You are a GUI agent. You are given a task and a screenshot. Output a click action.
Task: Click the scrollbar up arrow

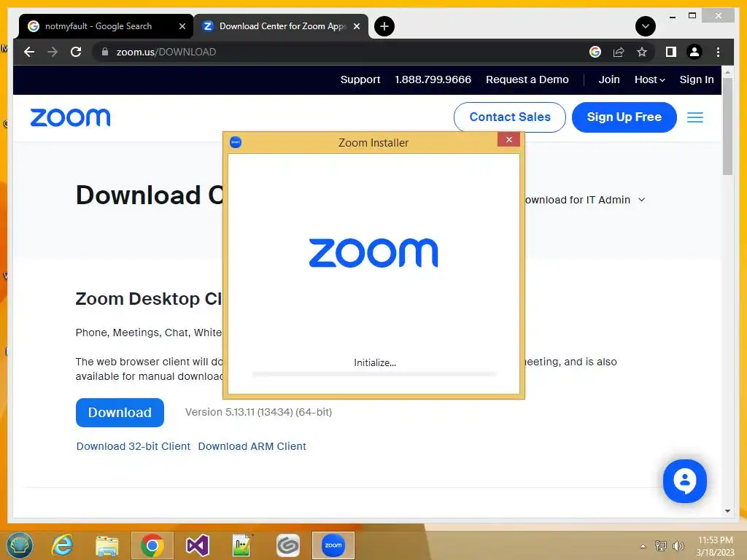[x=727, y=72]
